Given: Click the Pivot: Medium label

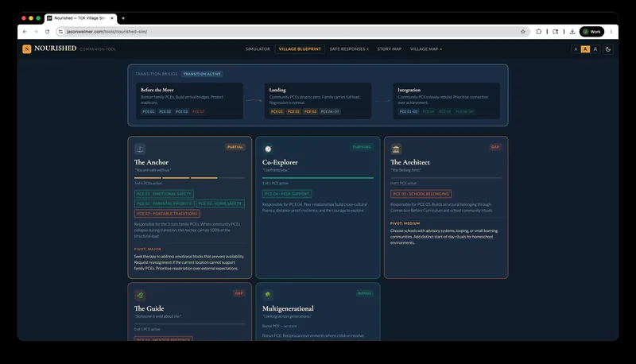Looking at the screenshot, I should tap(405, 223).
